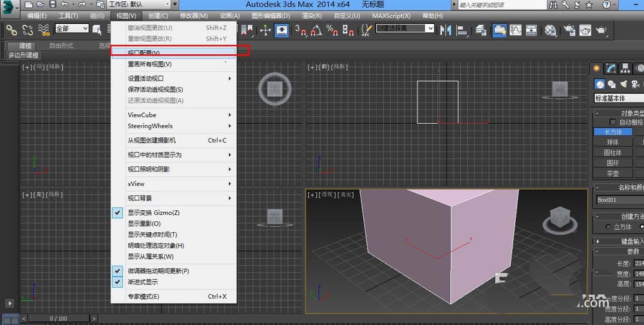Viewport: 644px width, 325px height.
Task: Expand the Keyboard Entry rollout (键盘输入)
Action: click(x=619, y=241)
